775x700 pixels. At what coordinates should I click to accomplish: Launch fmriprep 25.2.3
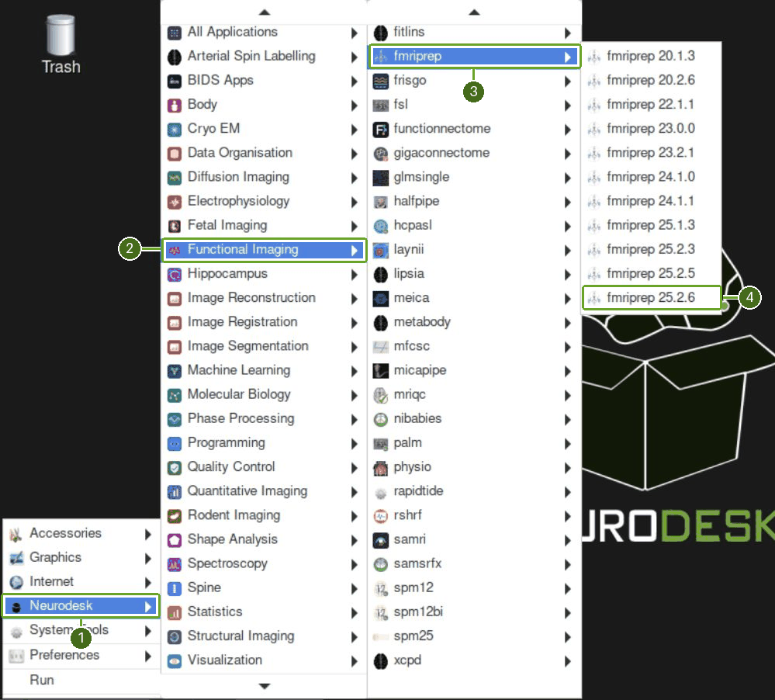652,249
